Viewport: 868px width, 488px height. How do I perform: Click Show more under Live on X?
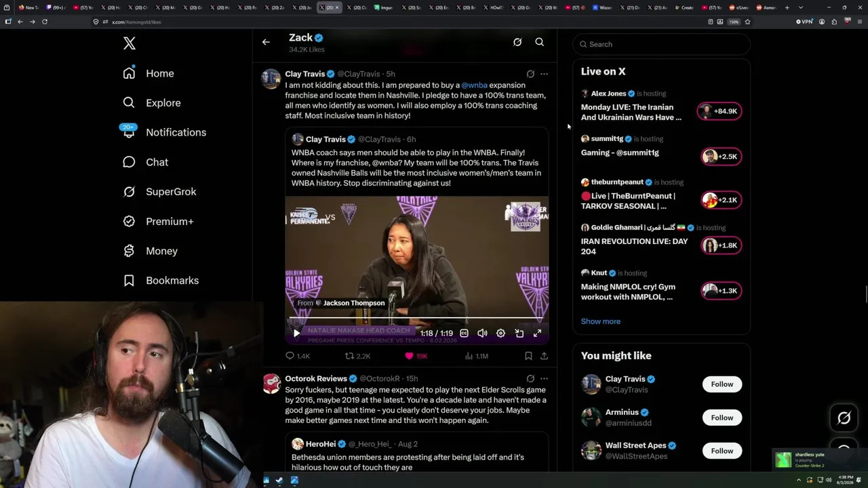(x=601, y=321)
